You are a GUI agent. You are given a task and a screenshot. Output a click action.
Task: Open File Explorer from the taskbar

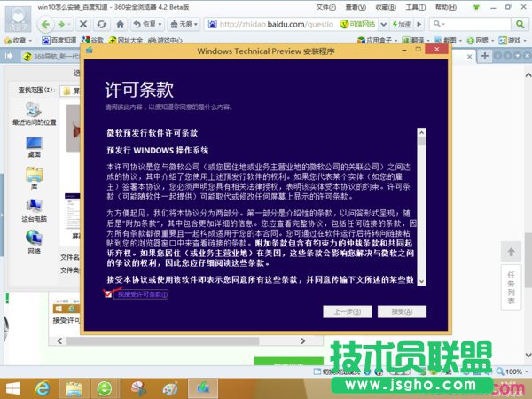click(x=74, y=388)
